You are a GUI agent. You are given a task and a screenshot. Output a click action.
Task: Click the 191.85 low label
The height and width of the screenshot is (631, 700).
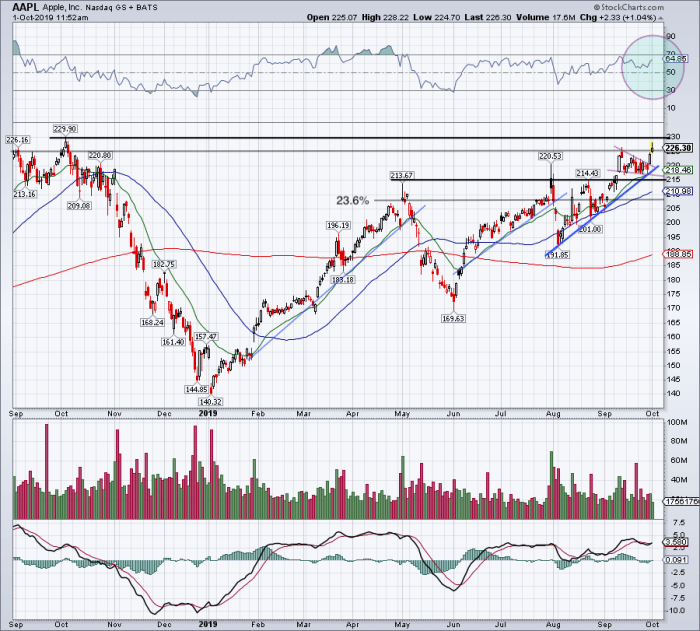click(x=557, y=255)
